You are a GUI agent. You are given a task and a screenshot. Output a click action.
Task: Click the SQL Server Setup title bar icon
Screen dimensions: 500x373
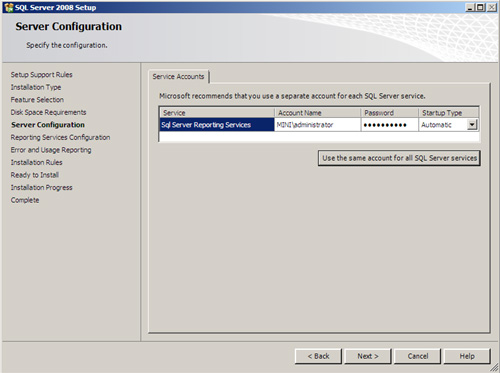pos(9,7)
